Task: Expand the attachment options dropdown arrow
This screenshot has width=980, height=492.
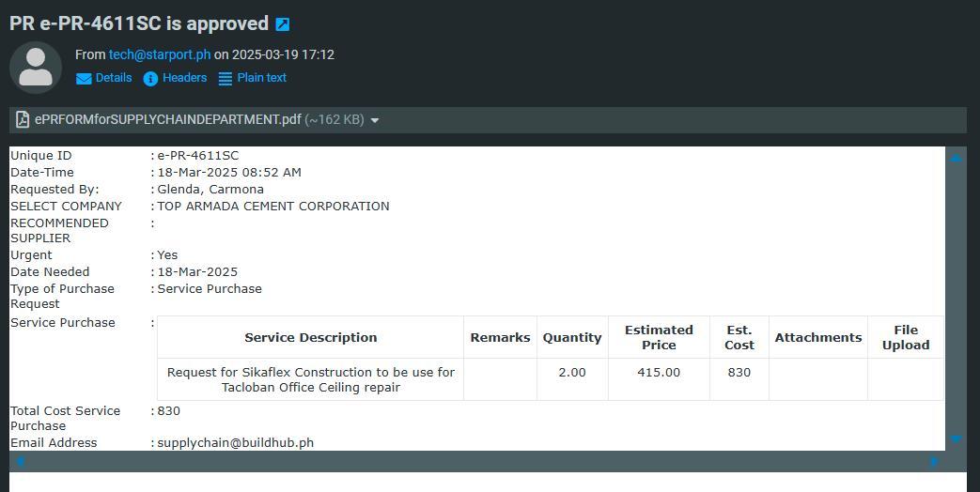Action: (x=375, y=120)
